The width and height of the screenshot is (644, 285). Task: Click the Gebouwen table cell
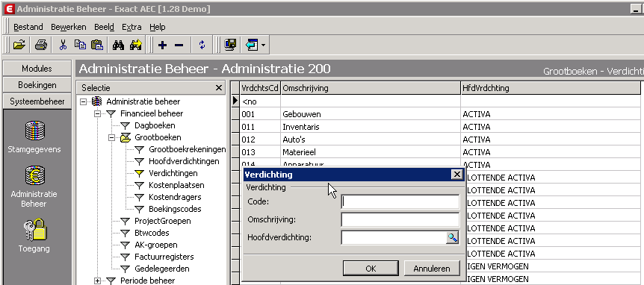point(371,114)
